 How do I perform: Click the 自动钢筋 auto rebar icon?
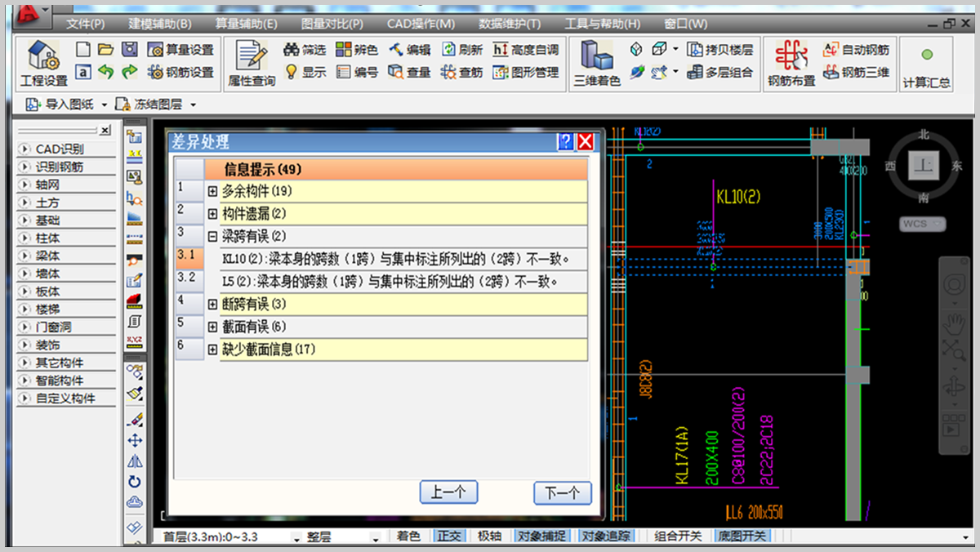(x=831, y=50)
